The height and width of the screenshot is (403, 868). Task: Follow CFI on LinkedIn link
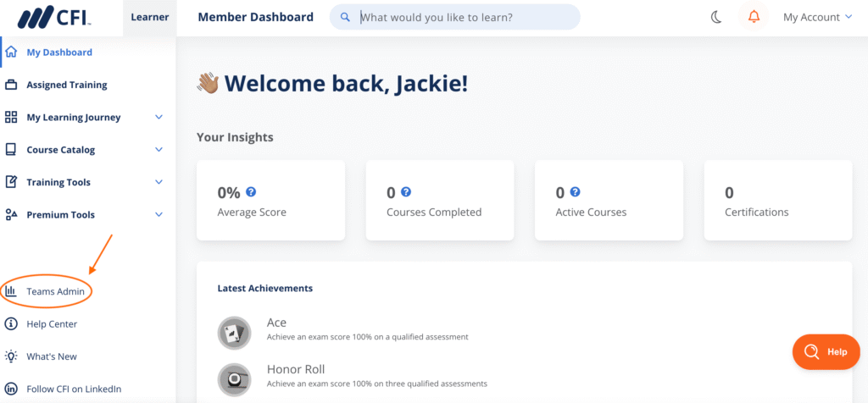[73, 389]
